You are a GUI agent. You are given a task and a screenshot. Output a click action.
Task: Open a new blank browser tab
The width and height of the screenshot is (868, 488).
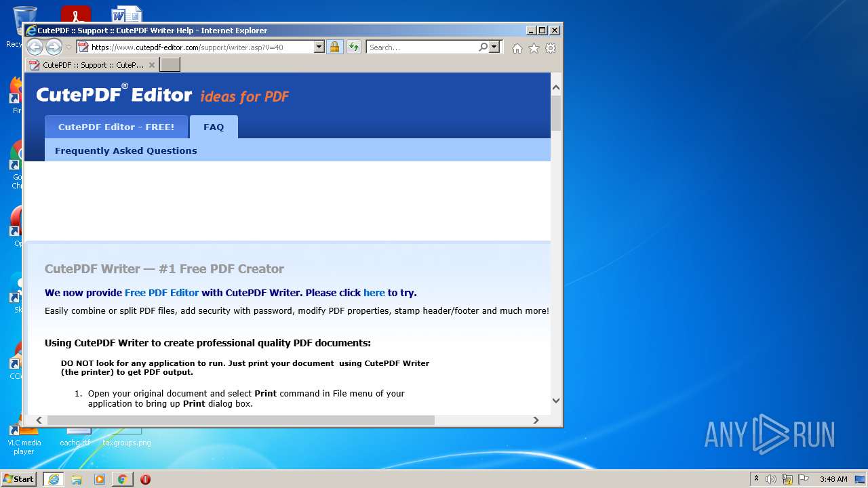tap(170, 65)
